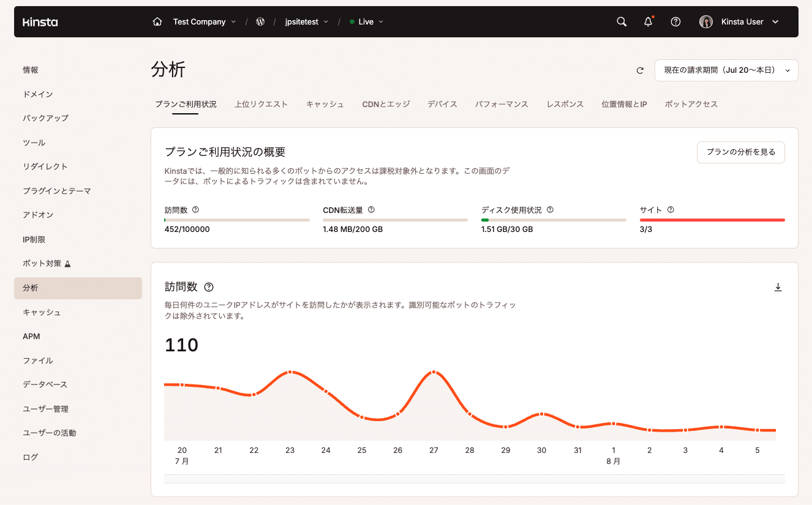Open search with magnifier icon
The image size is (812, 505).
(622, 21)
